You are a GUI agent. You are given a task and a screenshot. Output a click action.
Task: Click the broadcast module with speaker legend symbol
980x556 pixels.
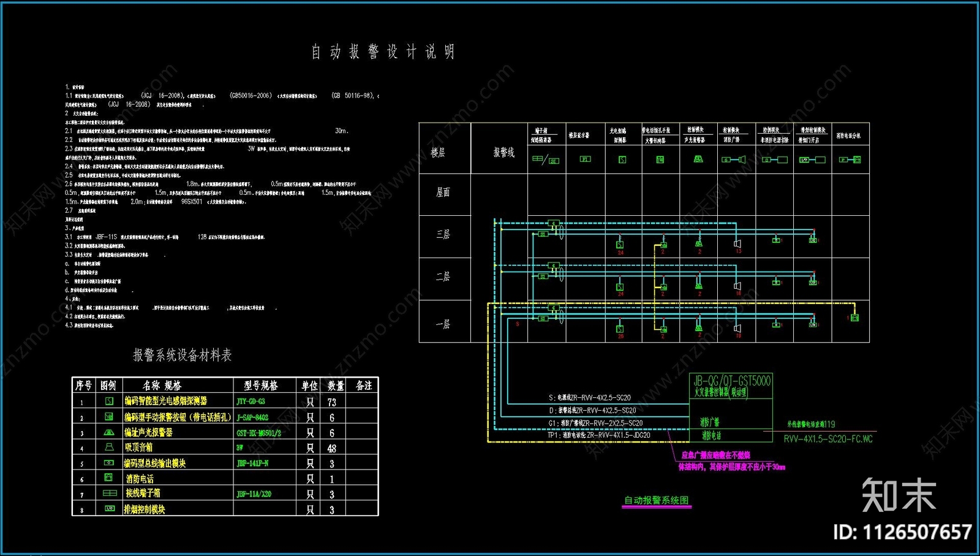[x=734, y=159]
